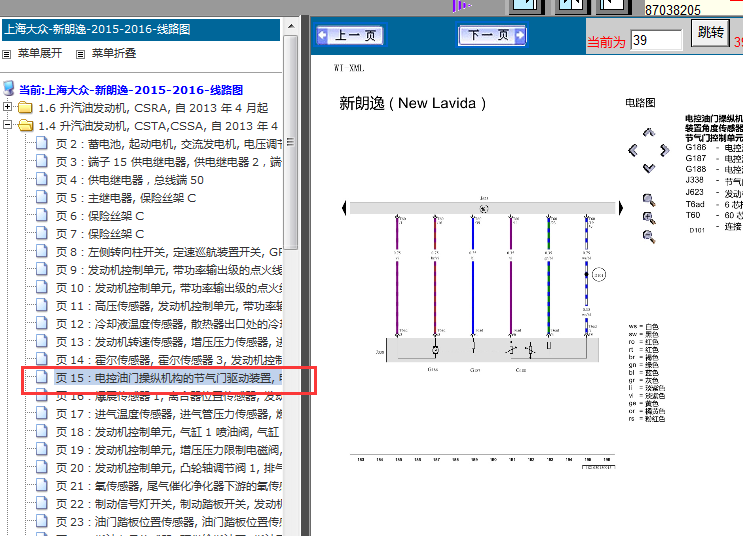Click the 新朗逸 ( New Lavida ) title
Screen dimensions: 743x536
pyautogui.click(x=412, y=103)
